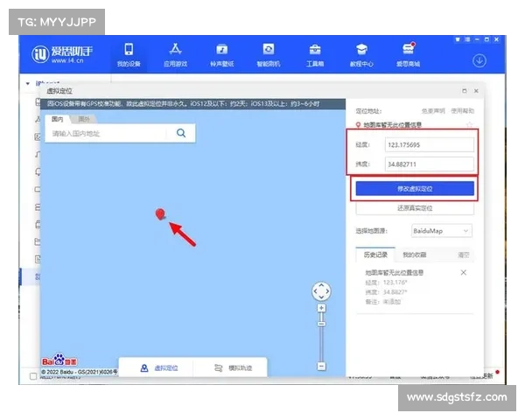Screen dimensions: 525x420
Task: Close the 虚拟定位 dialog
Action: 476,91
